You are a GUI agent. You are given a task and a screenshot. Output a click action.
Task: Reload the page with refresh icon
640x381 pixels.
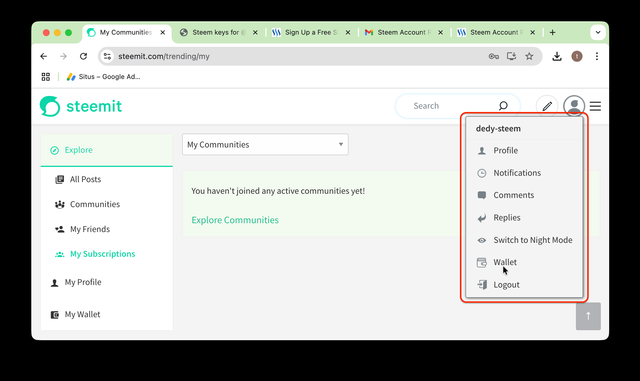[83, 56]
